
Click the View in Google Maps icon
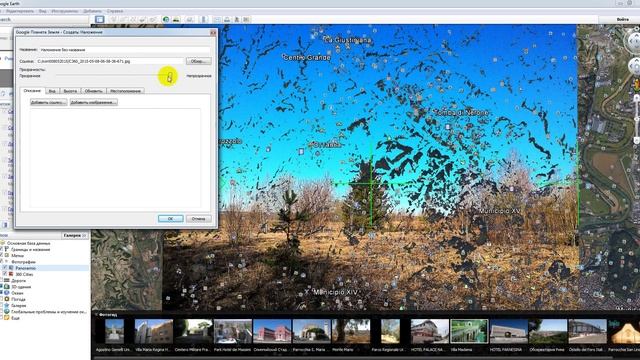(x=246, y=19)
